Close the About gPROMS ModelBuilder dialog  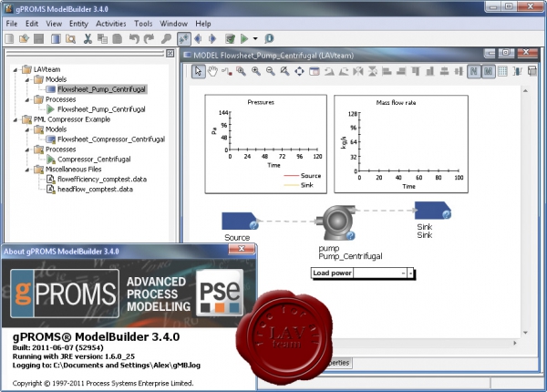pyautogui.click(x=241, y=248)
